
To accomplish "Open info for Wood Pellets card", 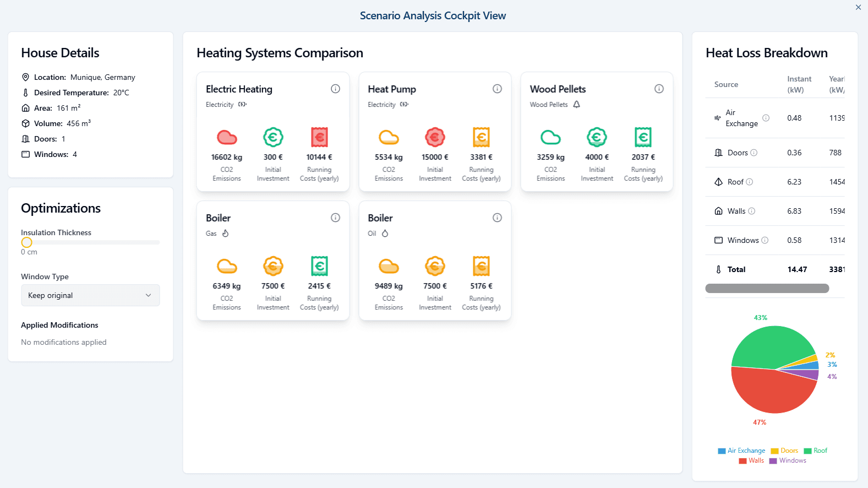I will pos(659,89).
